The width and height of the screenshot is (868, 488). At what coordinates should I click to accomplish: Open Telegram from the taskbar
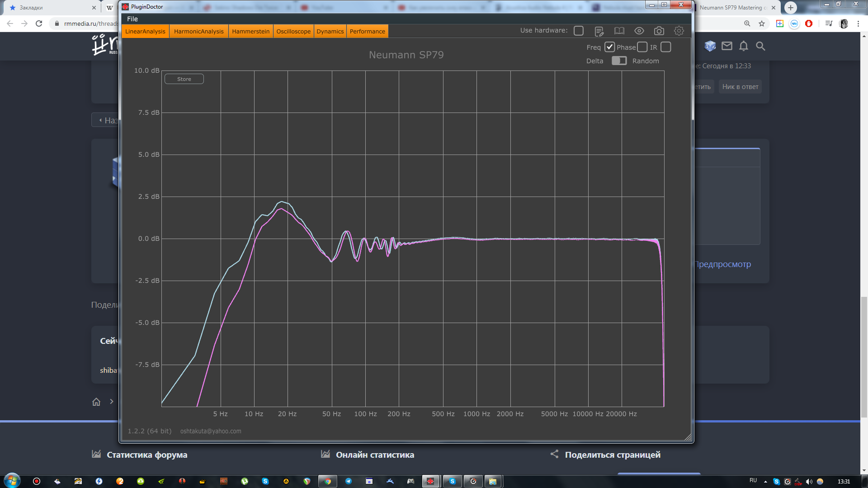(349, 481)
